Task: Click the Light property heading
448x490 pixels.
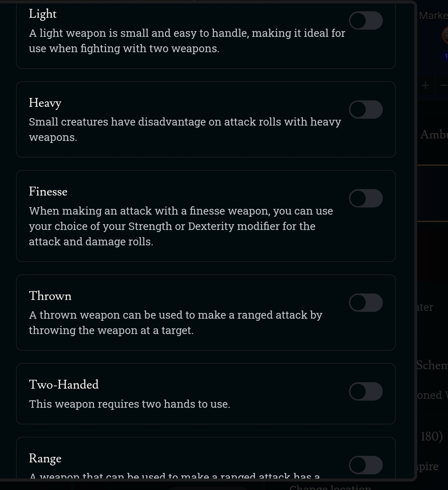Action: (43, 14)
